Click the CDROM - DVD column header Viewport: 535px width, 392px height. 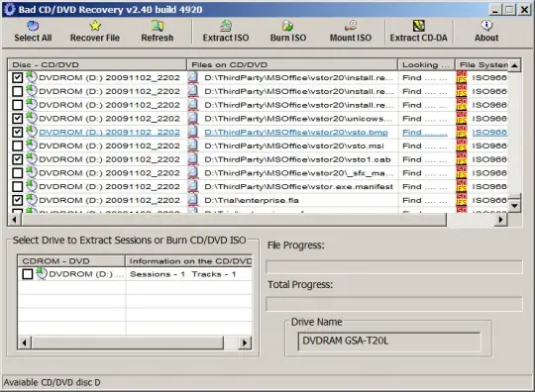(71, 261)
